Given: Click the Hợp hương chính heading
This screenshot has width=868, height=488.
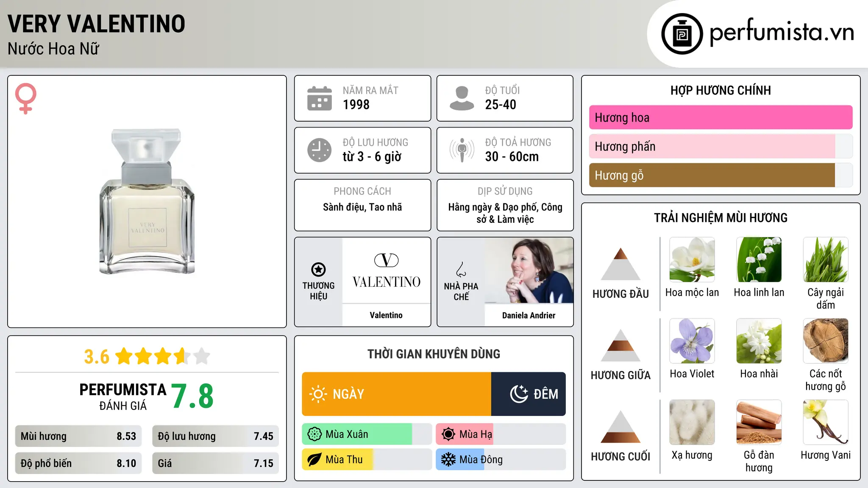Looking at the screenshot, I should pyautogui.click(x=721, y=90).
